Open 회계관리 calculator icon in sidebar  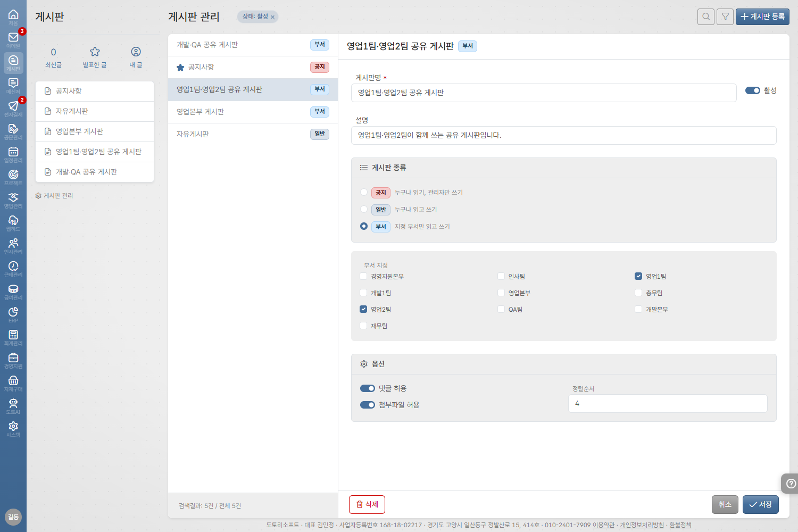tap(13, 338)
